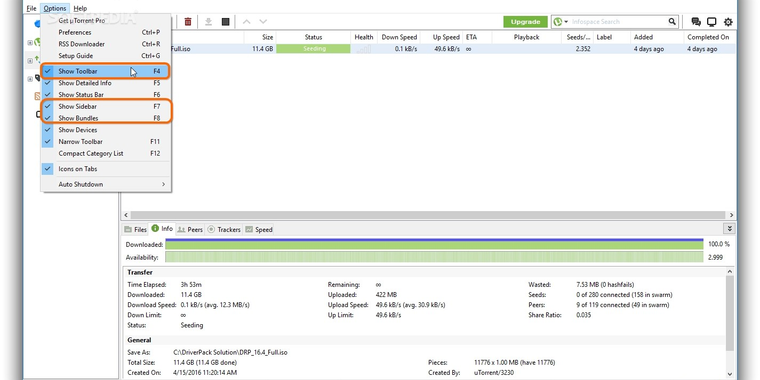Enable Compact Category List option

click(106, 153)
